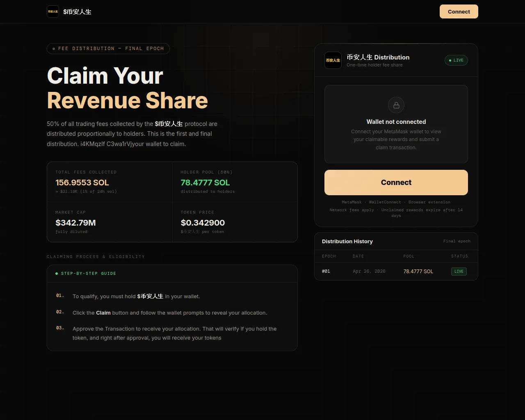Click the LIVE status badge for epoch #01
The height and width of the screenshot is (420, 525).
pyautogui.click(x=459, y=272)
